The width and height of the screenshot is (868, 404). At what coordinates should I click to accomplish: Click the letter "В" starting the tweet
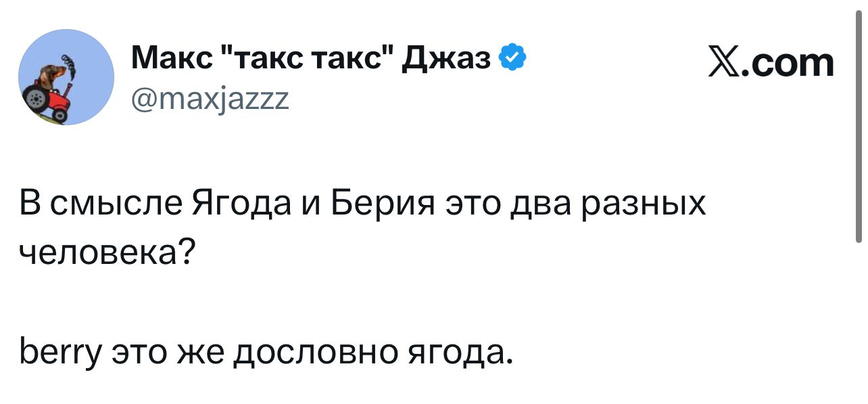pos(28,203)
